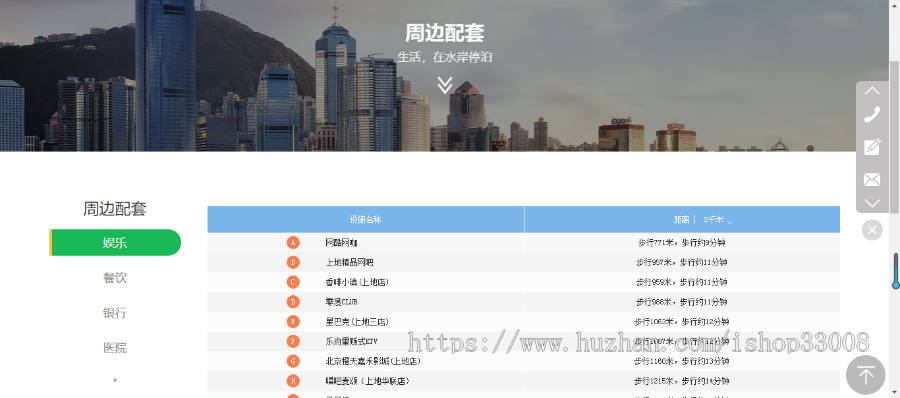
Task: Click the 步行1160米 distance cell
Action: point(681,361)
